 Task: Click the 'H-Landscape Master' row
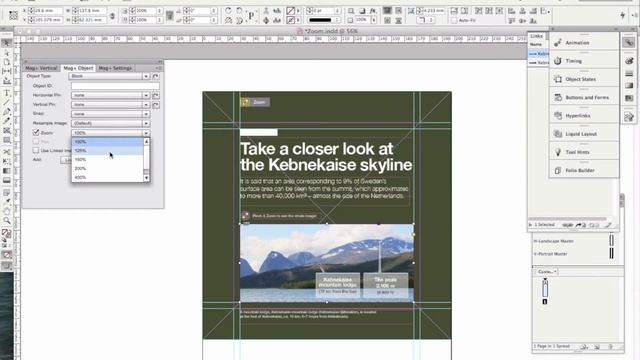pos(574,241)
